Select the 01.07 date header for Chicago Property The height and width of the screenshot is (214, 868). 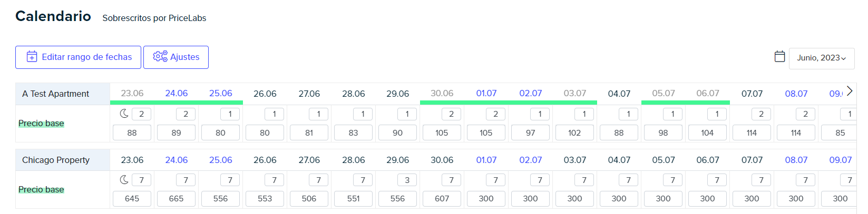click(486, 160)
